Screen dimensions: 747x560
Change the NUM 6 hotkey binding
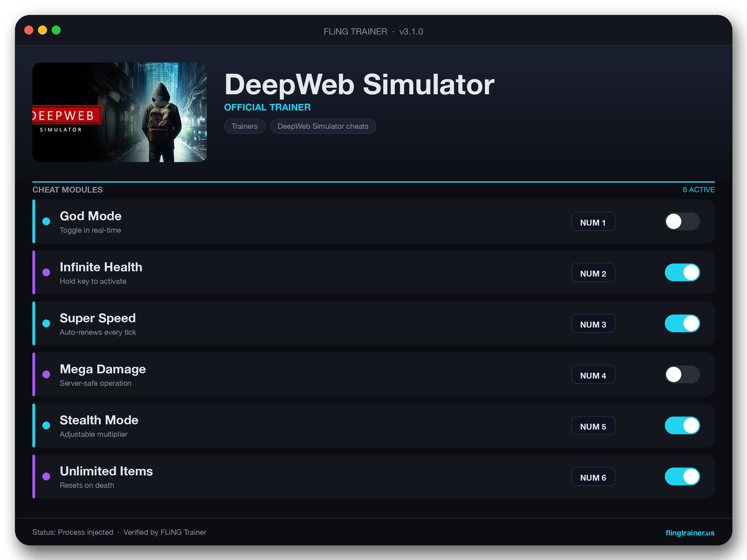pos(593,477)
